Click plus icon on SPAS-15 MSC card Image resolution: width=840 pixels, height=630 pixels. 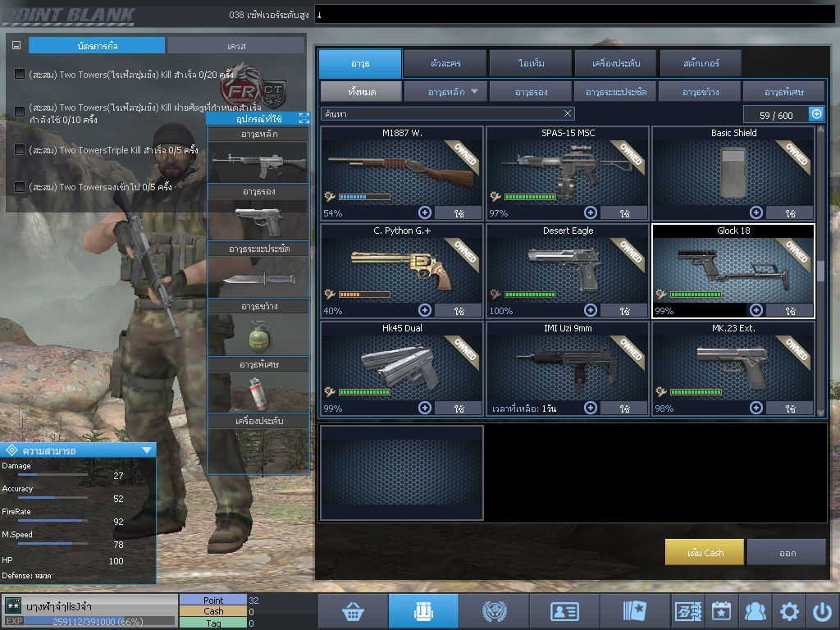(x=591, y=212)
